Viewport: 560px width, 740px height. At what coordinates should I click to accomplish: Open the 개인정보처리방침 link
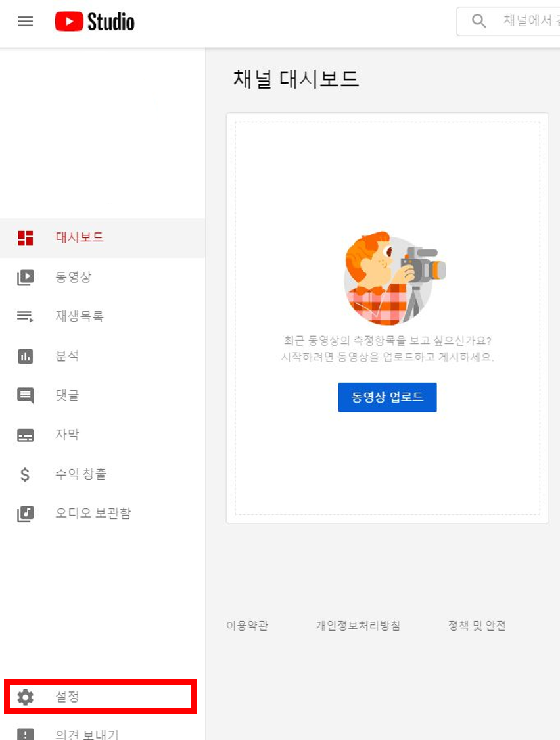coord(358,626)
